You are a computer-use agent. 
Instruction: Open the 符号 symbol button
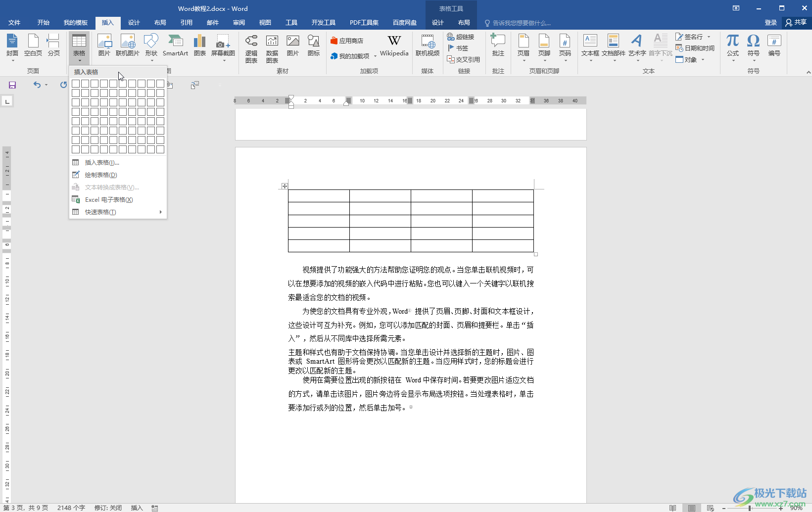click(754, 48)
